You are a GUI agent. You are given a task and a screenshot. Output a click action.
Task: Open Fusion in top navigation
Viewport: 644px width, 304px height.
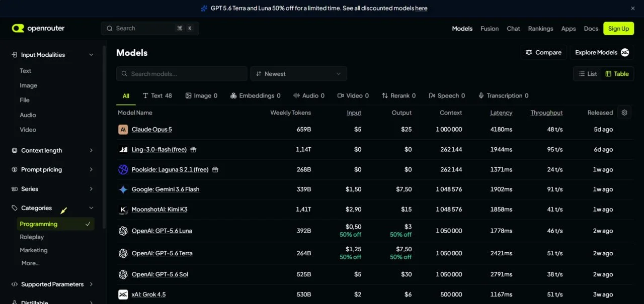490,29
